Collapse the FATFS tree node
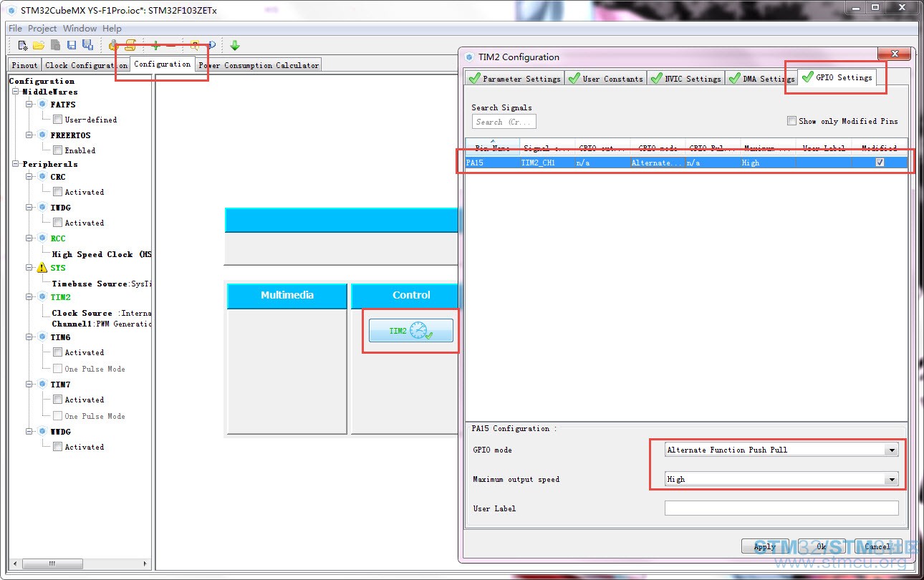924x580 pixels. (30, 105)
